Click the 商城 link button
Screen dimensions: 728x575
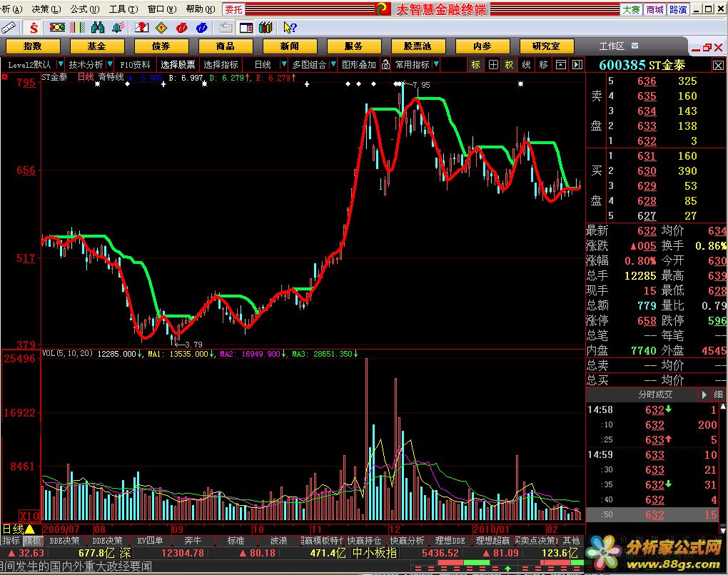(x=654, y=9)
